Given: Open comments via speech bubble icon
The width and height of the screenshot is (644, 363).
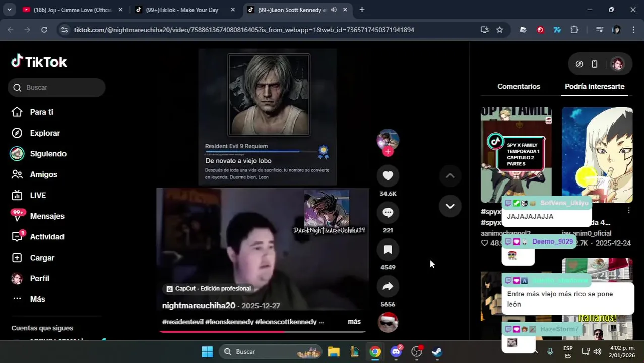Looking at the screenshot, I should tap(388, 212).
